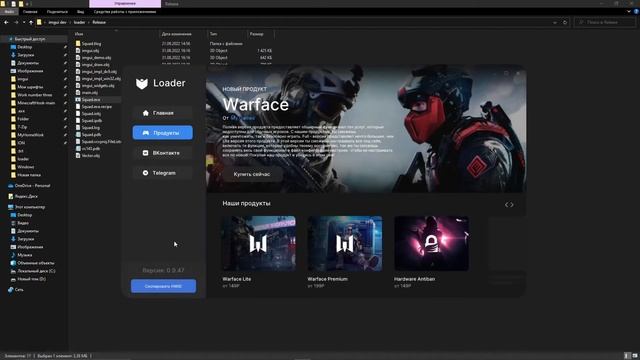Select the Управление contextual tab

(x=125, y=3)
